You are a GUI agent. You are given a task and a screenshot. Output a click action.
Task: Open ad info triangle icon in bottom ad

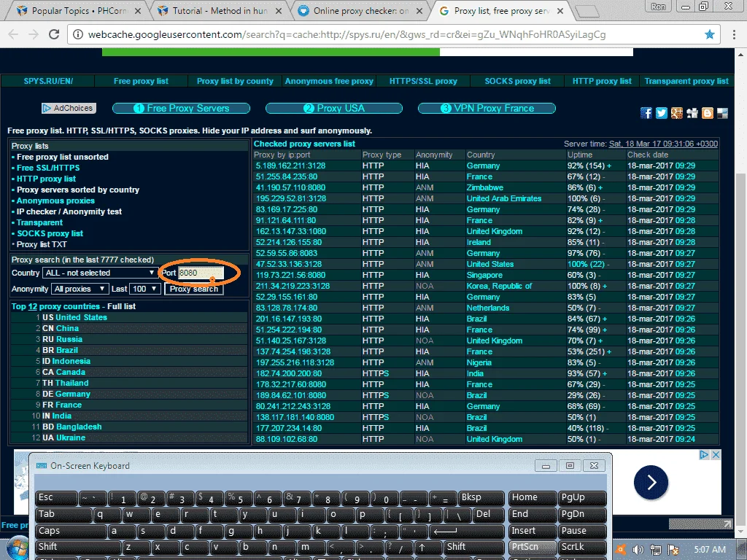point(704,455)
